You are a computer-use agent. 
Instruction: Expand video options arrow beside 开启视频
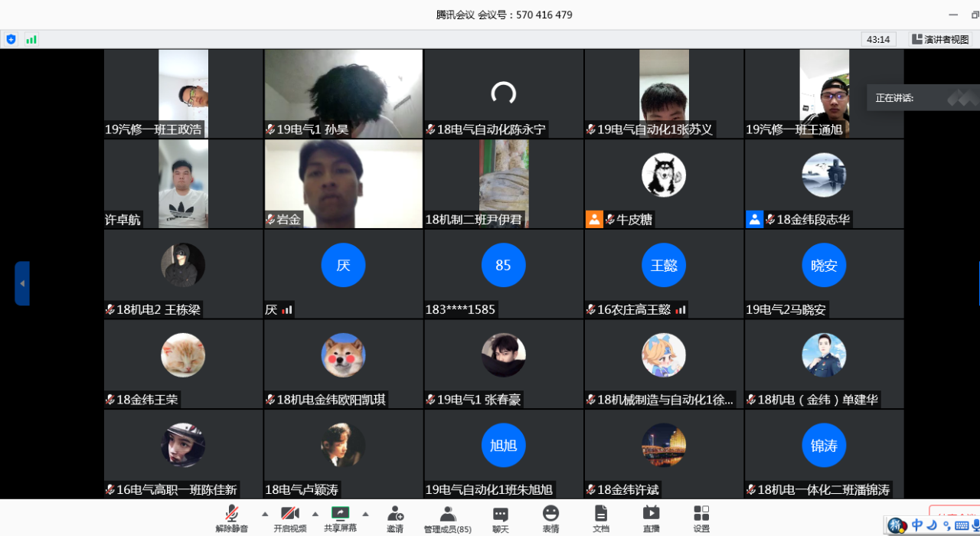(x=315, y=514)
